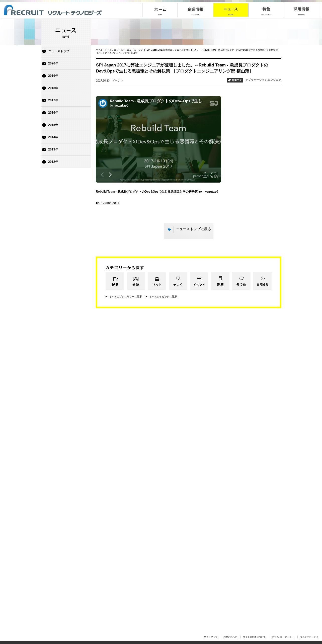Open お問い合わせ footer link
The image size is (322, 644).
click(230, 637)
